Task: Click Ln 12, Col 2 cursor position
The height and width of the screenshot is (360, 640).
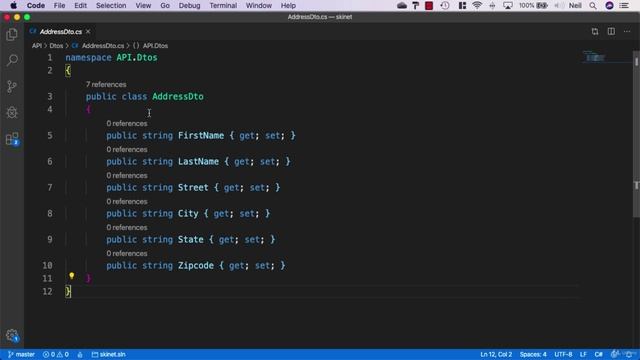Action: click(496, 354)
